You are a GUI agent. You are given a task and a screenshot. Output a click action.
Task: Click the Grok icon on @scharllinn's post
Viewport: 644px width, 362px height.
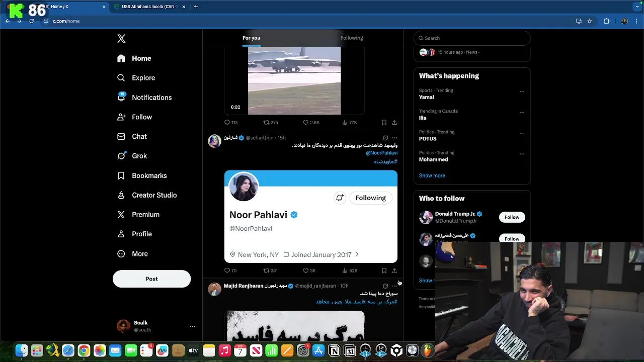[385, 138]
